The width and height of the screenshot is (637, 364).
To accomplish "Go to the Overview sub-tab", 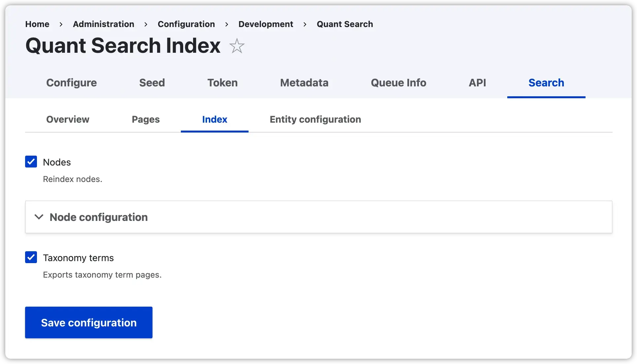I will [x=68, y=119].
